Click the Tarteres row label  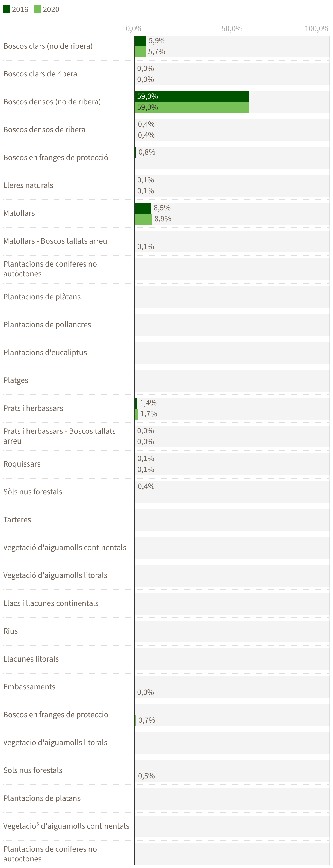pos(17,519)
